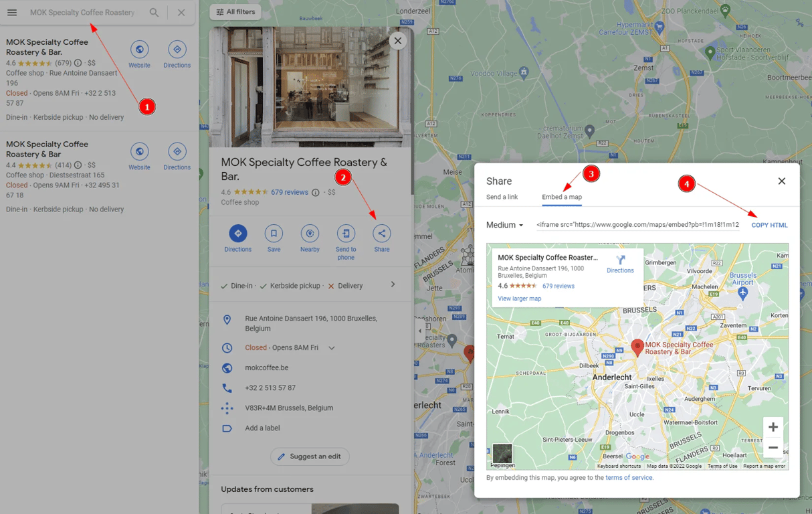Open the hamburger menu in Google Maps

12,13
